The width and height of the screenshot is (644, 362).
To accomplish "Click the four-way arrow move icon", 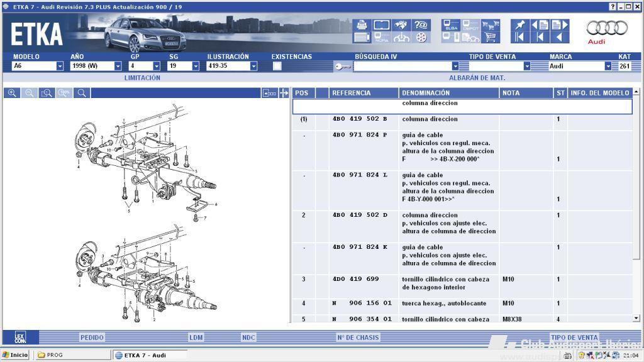I will 284,93.
